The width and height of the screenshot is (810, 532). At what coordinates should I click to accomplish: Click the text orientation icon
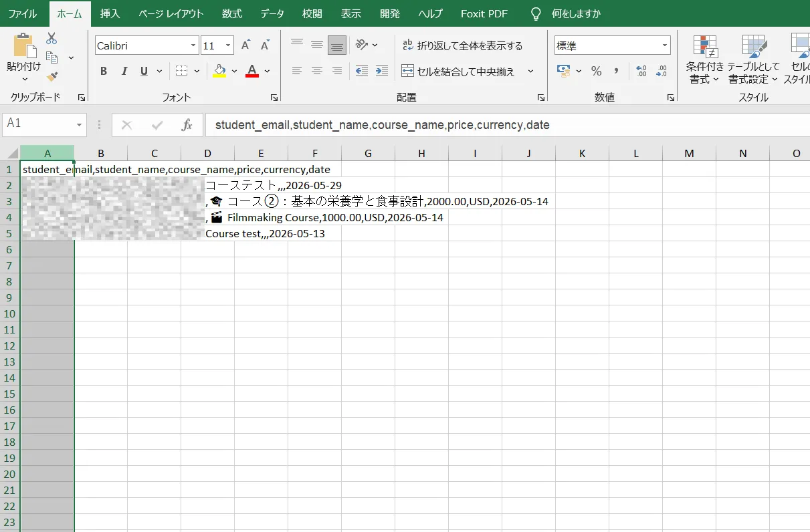(362, 45)
